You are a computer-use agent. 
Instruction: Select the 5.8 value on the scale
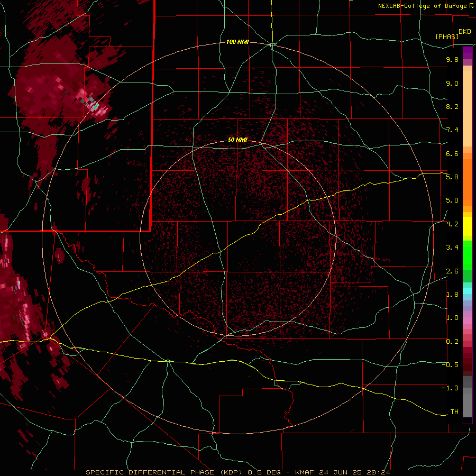point(452,177)
